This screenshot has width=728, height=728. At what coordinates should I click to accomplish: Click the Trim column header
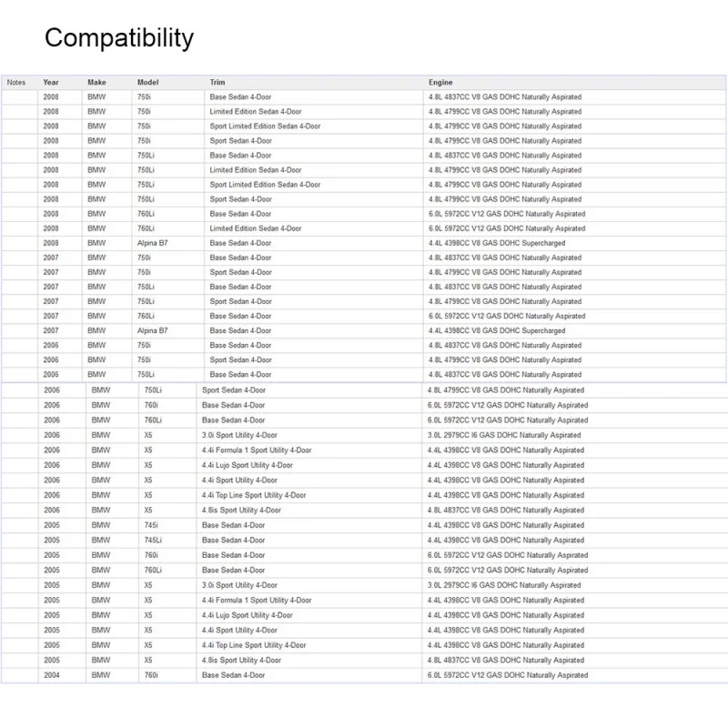point(217,82)
